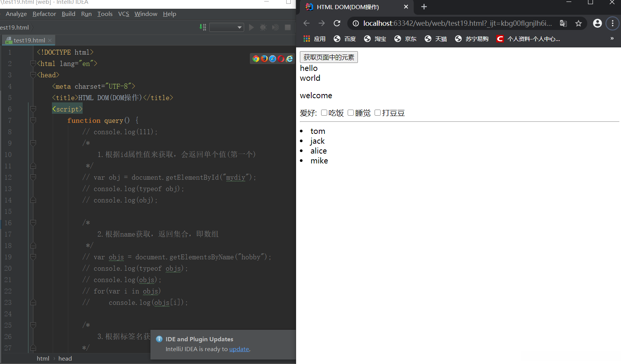Click the Debug bug icon in IntelliJ toolbar
621x364 pixels.
(263, 27)
